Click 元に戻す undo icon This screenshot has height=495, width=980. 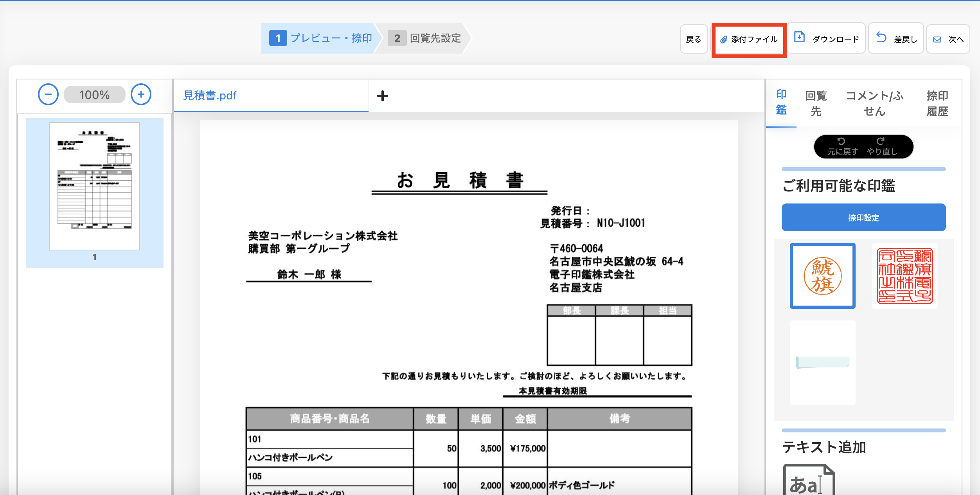point(842,141)
